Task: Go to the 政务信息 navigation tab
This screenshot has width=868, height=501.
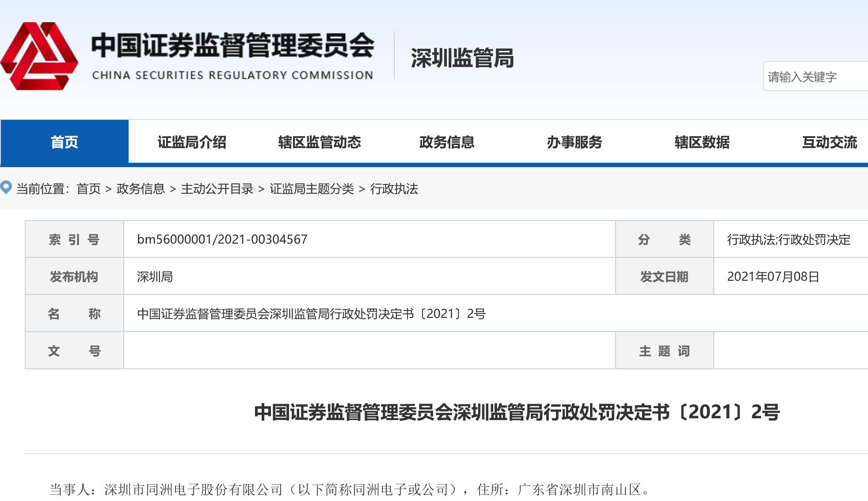Action: click(447, 142)
